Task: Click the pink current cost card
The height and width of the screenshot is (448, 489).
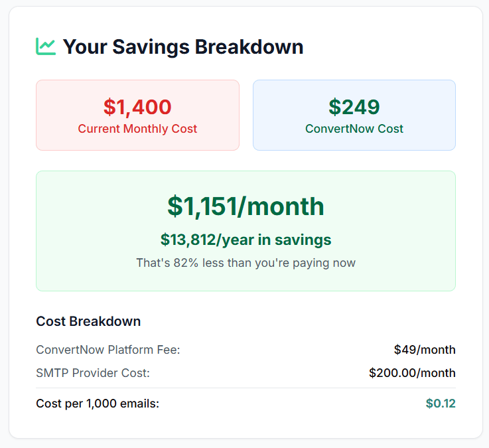Action: tap(137, 115)
